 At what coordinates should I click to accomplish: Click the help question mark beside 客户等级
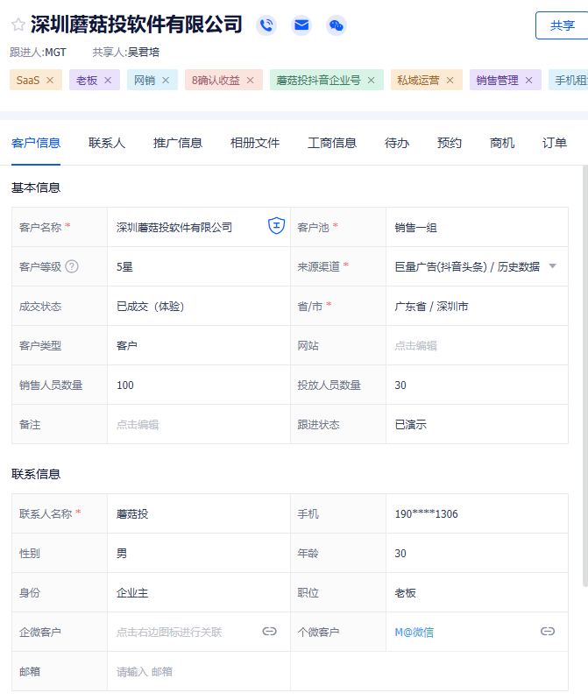72,266
